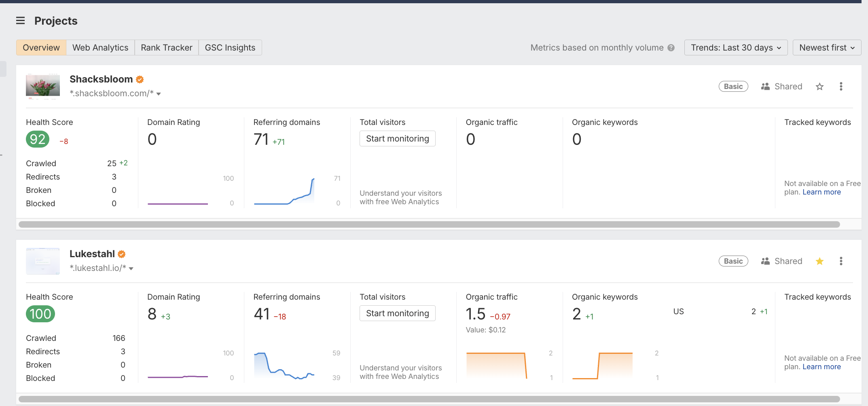Unstar the Lukestahl project

point(819,261)
